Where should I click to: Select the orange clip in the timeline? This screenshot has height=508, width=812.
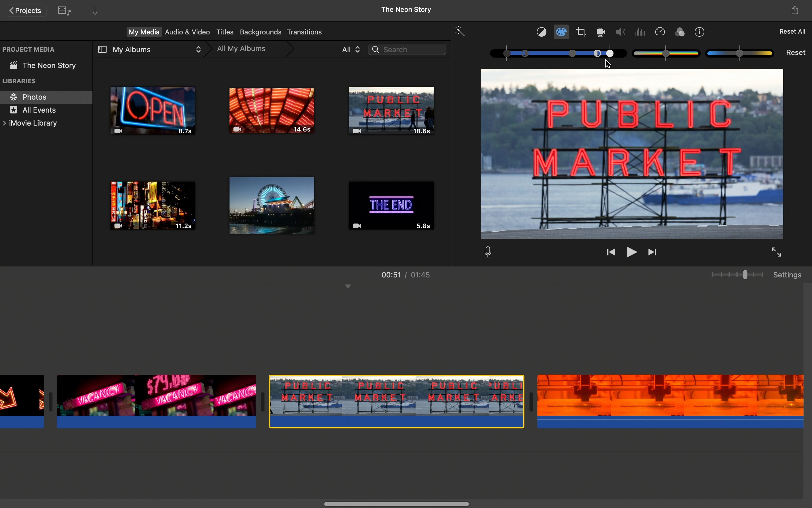[x=670, y=402]
